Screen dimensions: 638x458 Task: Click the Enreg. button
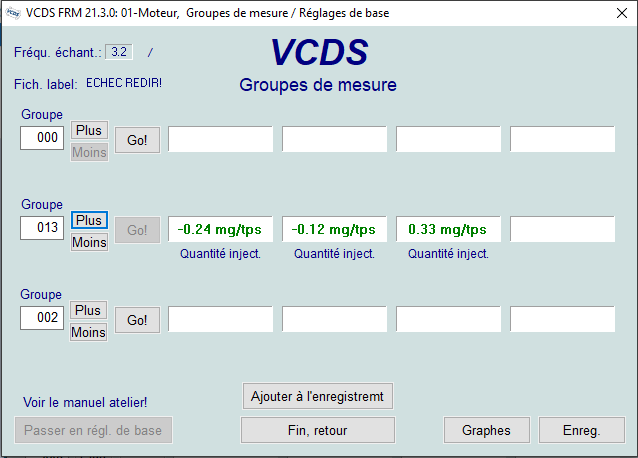click(x=581, y=430)
